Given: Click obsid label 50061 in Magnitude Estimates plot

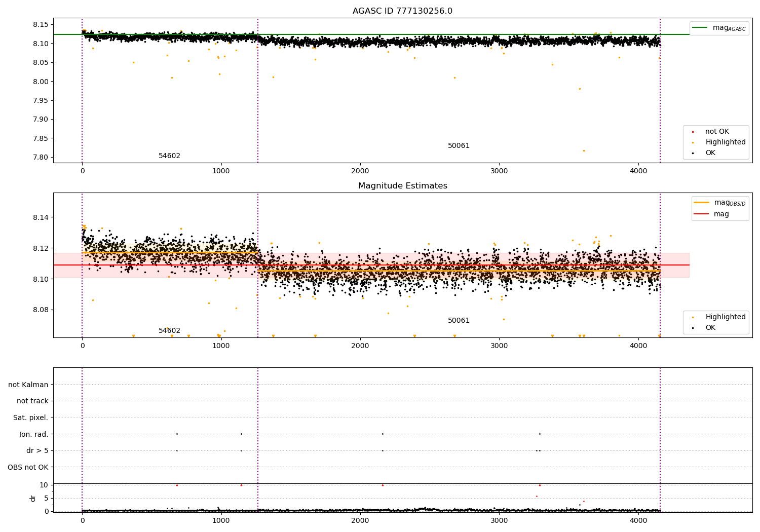Looking at the screenshot, I should [459, 321].
